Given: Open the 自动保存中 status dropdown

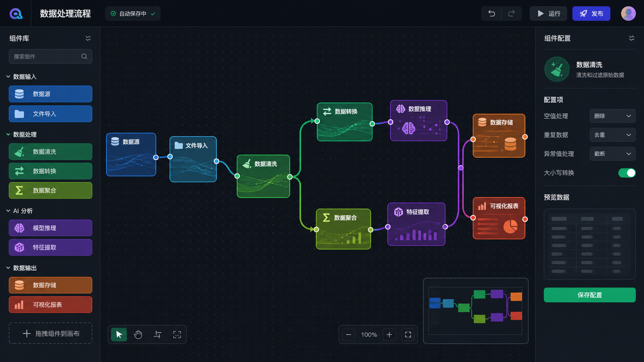Looking at the screenshot, I should click(132, 13).
